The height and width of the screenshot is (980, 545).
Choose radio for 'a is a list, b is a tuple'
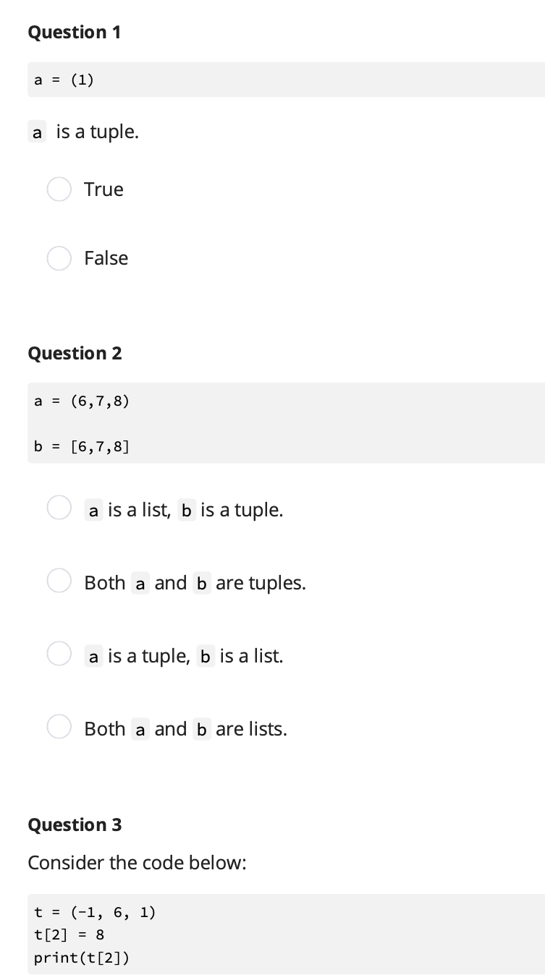59,508
